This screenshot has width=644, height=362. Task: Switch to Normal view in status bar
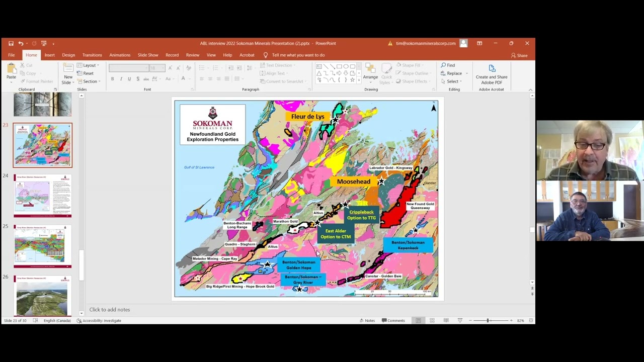tap(418, 320)
